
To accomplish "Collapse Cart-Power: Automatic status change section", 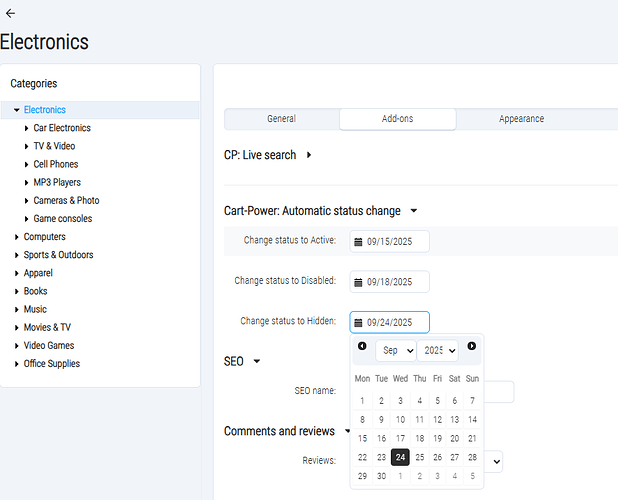I will click(414, 211).
